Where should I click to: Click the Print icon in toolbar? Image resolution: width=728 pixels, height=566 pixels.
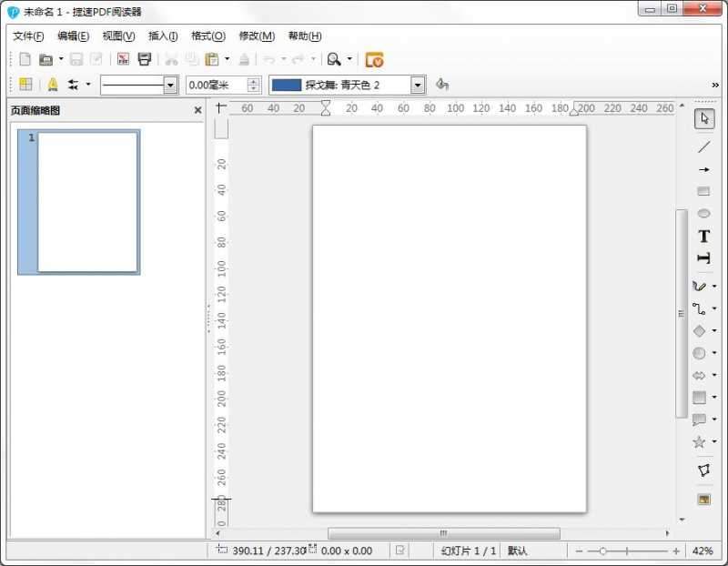[144, 59]
